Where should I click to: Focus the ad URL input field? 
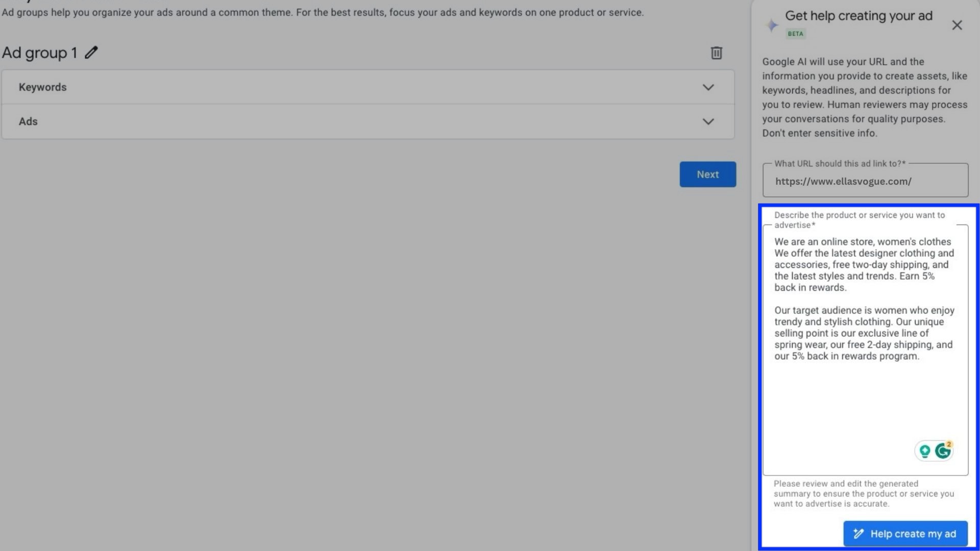(x=865, y=181)
